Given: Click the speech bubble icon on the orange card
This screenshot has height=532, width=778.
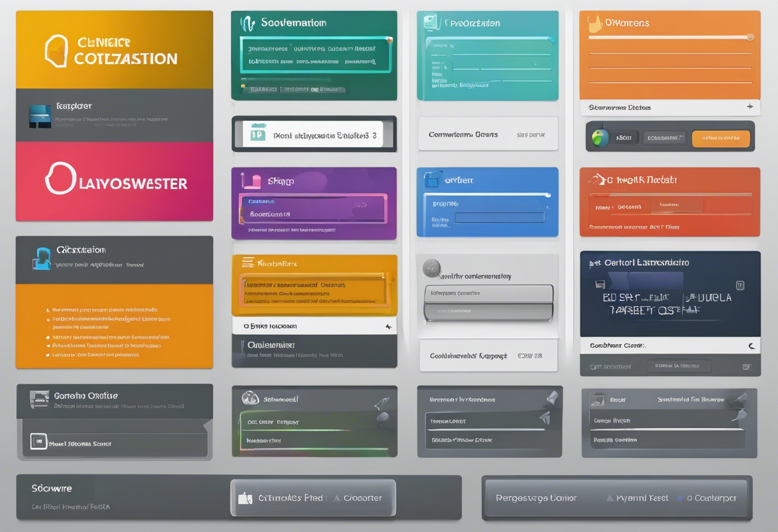Looking at the screenshot, I should 595,22.
